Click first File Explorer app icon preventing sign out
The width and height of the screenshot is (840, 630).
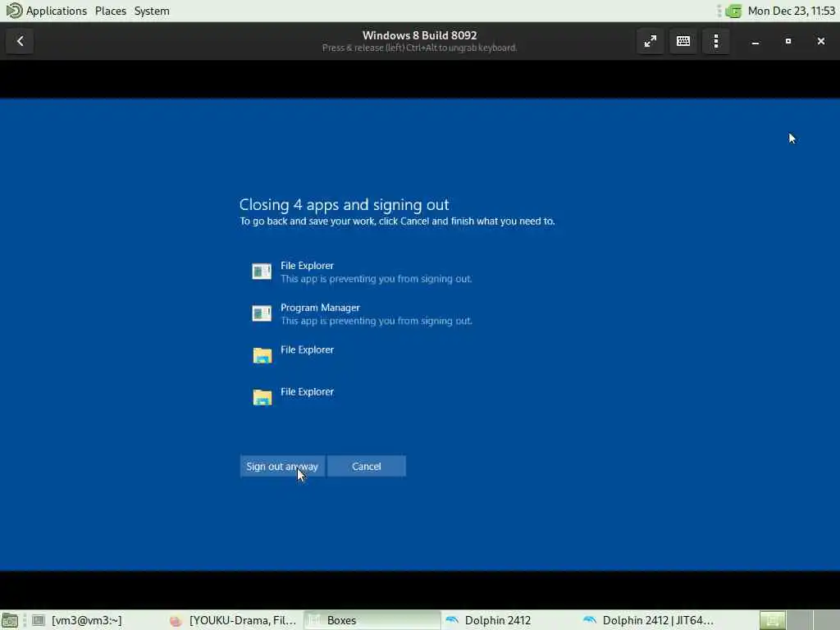[262, 272]
